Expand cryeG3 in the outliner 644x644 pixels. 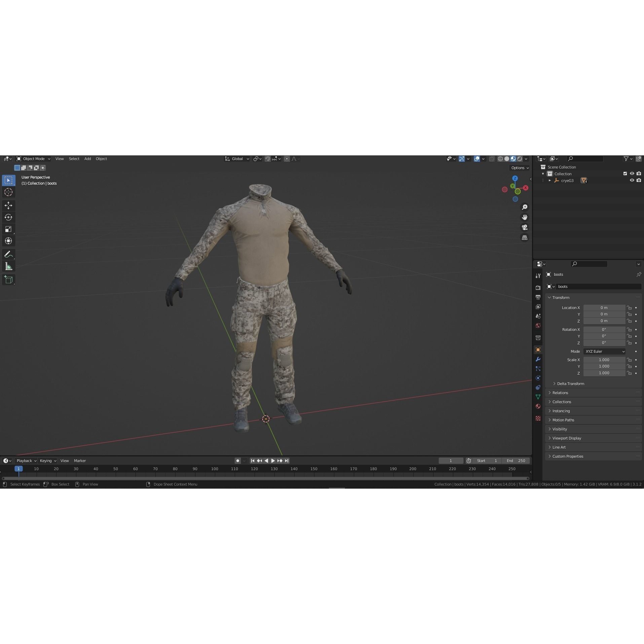pos(550,181)
